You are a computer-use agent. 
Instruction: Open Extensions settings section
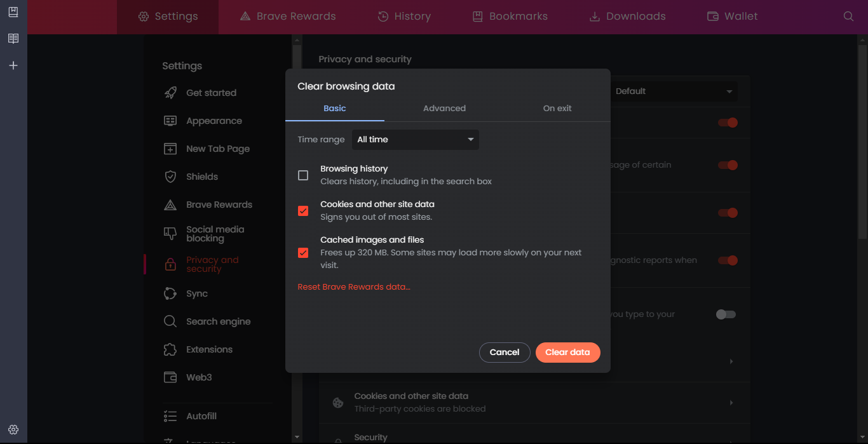[x=209, y=349]
